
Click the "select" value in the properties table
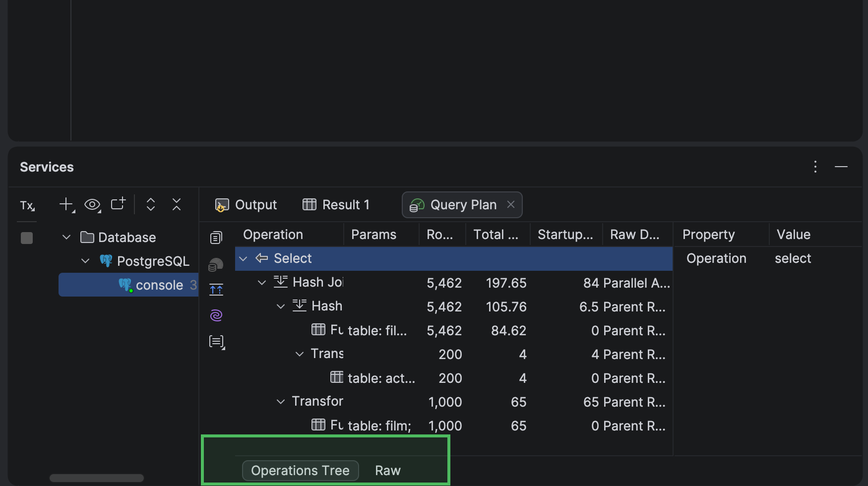tap(793, 258)
